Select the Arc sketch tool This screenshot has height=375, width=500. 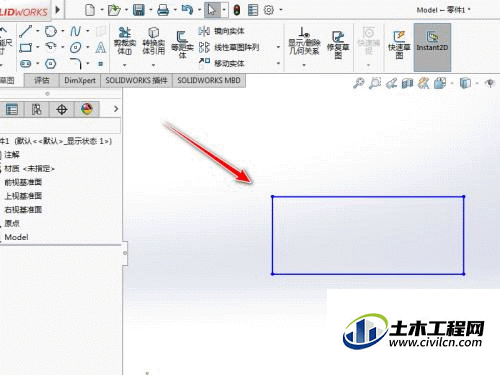[x=51, y=46]
